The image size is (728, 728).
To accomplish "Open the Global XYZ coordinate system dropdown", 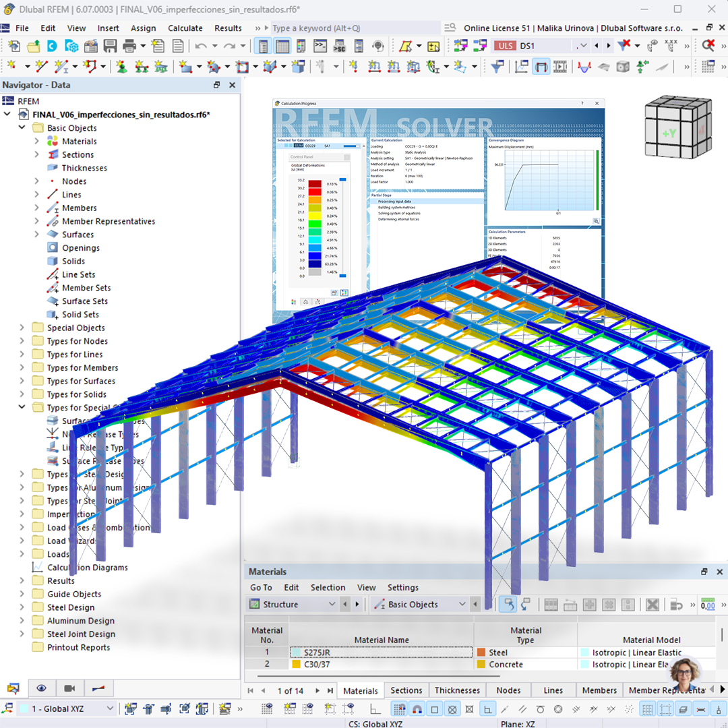I will [x=112, y=708].
